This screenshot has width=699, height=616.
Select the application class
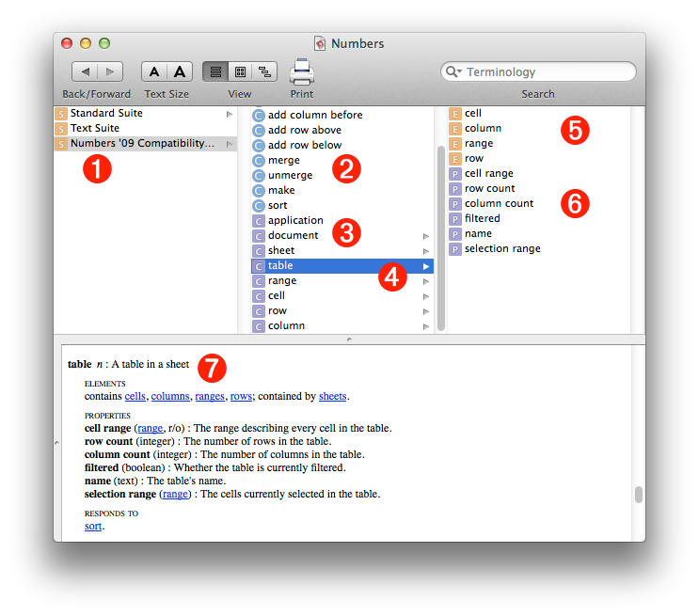coord(342,221)
